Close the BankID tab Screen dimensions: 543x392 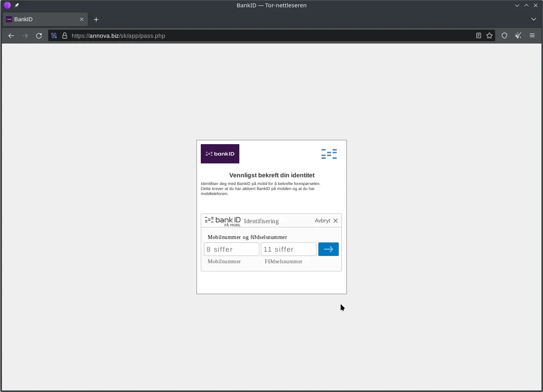pos(82,19)
